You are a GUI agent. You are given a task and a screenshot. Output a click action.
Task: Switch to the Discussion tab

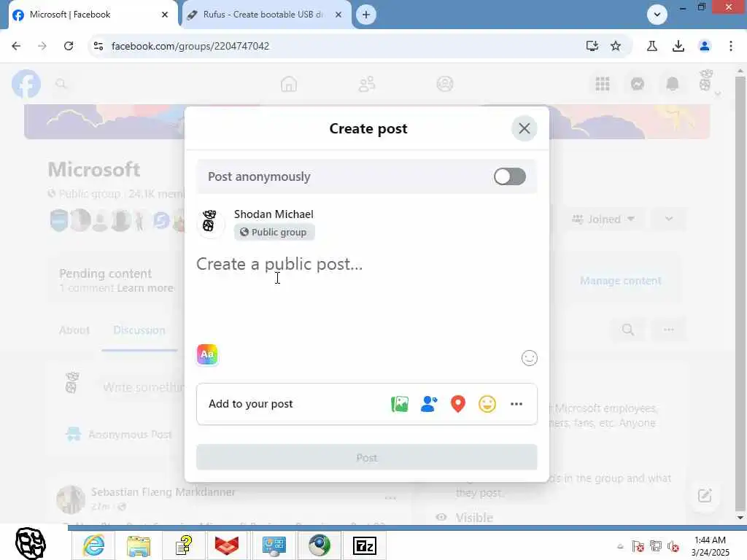click(x=139, y=330)
